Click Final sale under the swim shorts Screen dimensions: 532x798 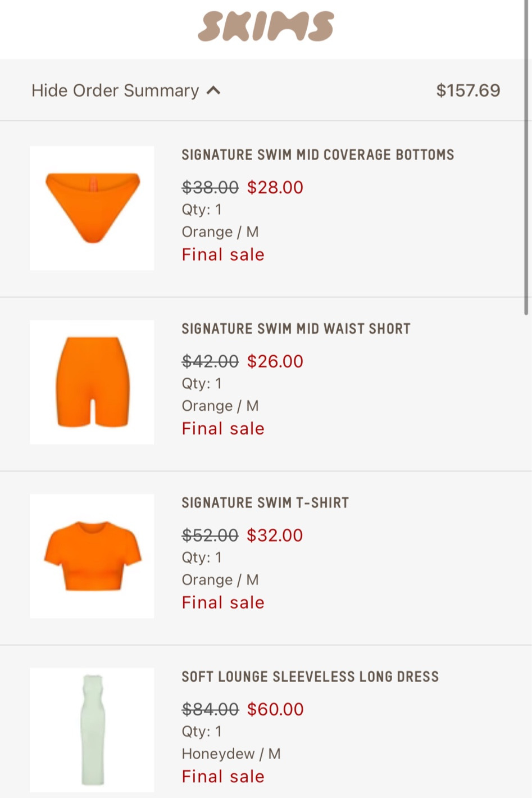[x=222, y=428]
